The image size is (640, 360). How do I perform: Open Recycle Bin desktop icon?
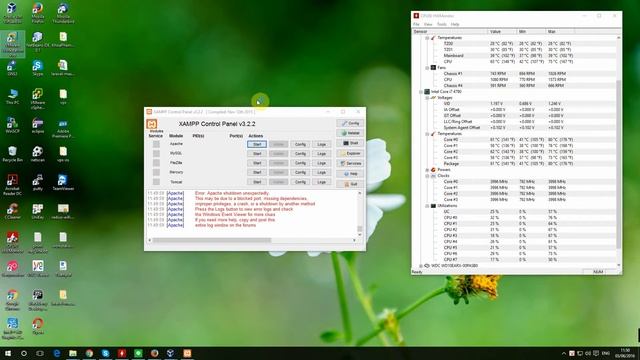pyautogui.click(x=13, y=154)
